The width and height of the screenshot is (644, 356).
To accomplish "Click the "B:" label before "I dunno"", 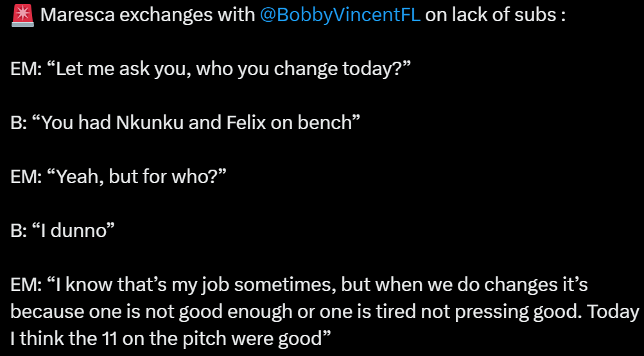I will point(19,230).
